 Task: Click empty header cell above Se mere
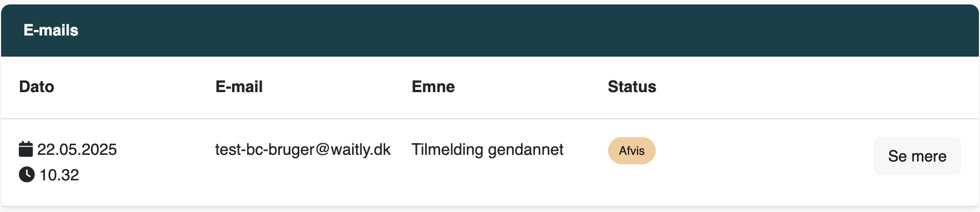pos(917,87)
